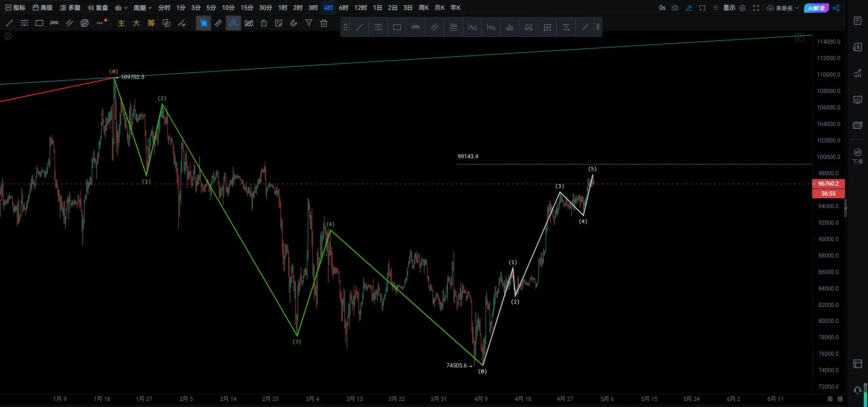This screenshot has height=407, width=868.
Task: Click the 筹 toggle below the price axis
Action: tap(830, 399)
